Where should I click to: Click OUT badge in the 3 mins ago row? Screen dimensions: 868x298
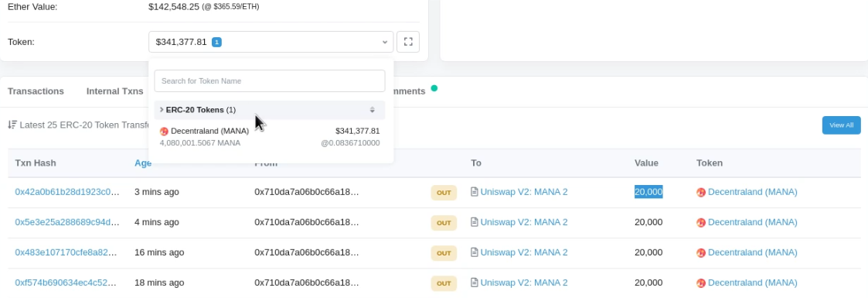point(444,192)
